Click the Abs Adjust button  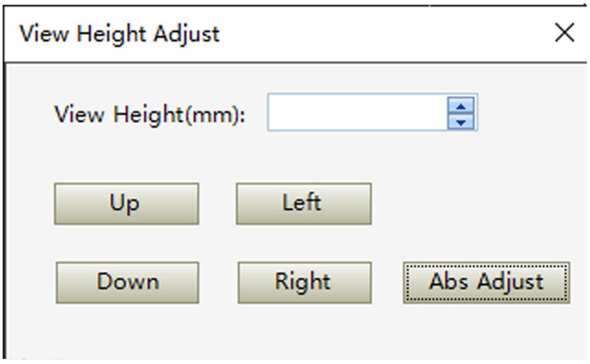click(x=486, y=282)
